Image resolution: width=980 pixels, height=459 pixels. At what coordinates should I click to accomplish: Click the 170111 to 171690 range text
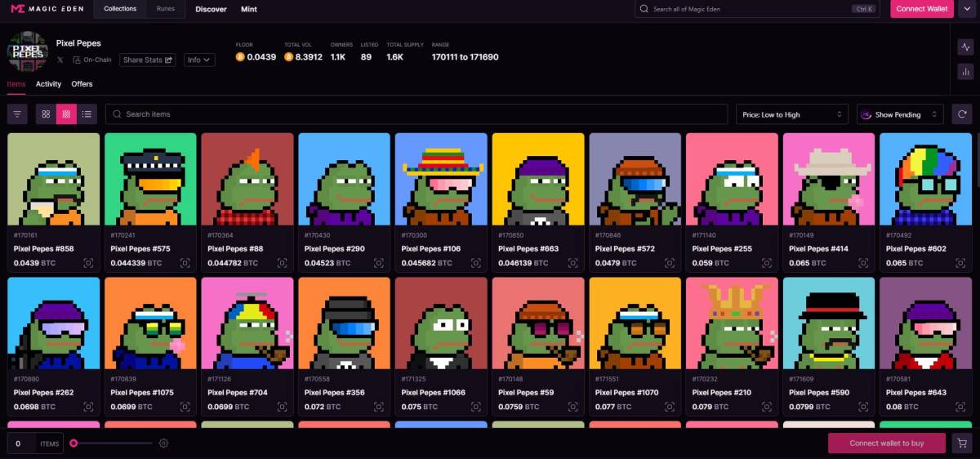(x=465, y=57)
